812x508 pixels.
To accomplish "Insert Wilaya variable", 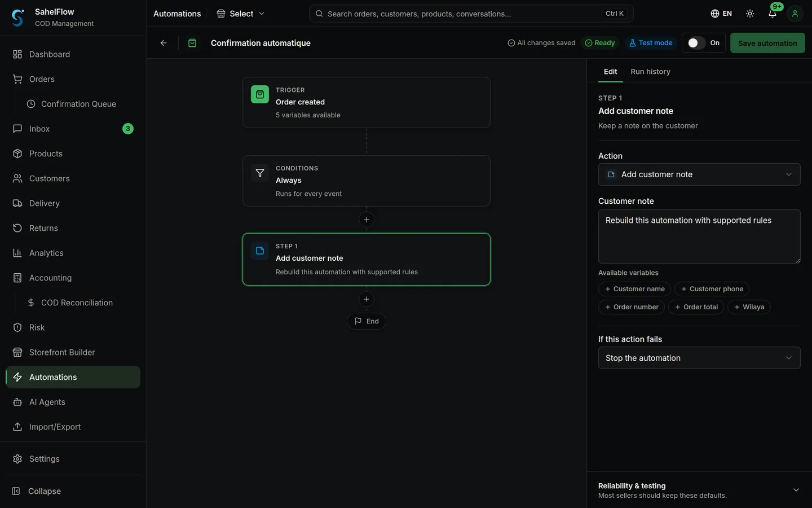I will [749, 307].
